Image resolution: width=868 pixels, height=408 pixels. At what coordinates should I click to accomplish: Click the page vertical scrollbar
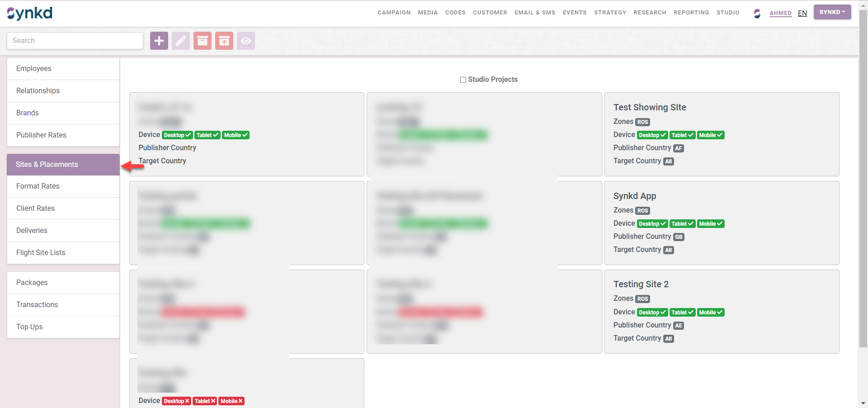863,181
